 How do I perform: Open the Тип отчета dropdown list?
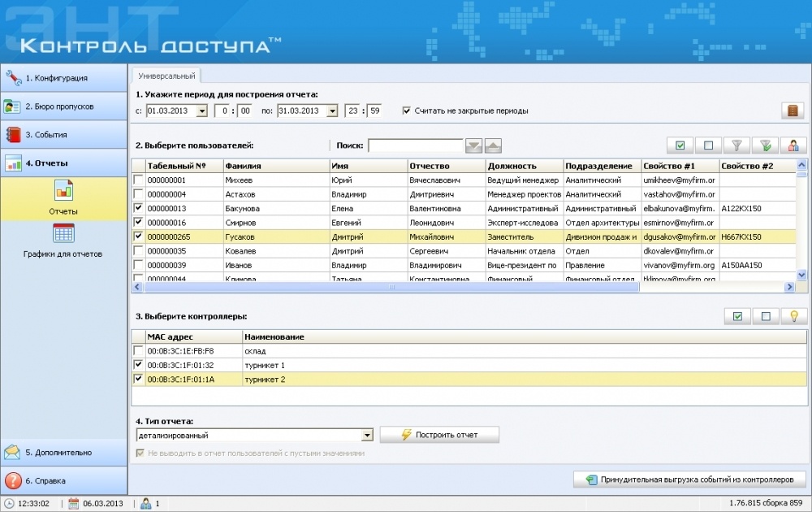tap(367, 436)
